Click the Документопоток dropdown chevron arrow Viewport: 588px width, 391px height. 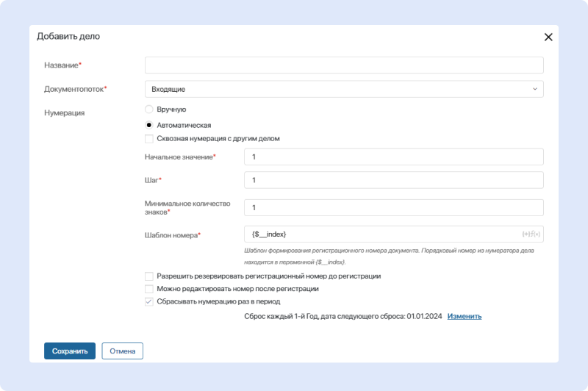click(534, 89)
